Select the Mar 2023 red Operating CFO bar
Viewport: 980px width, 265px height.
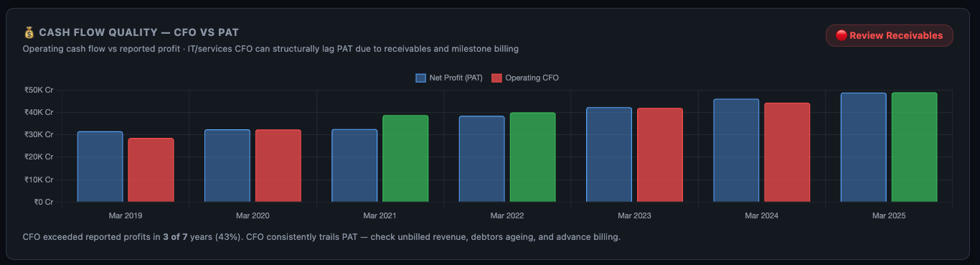(660, 155)
